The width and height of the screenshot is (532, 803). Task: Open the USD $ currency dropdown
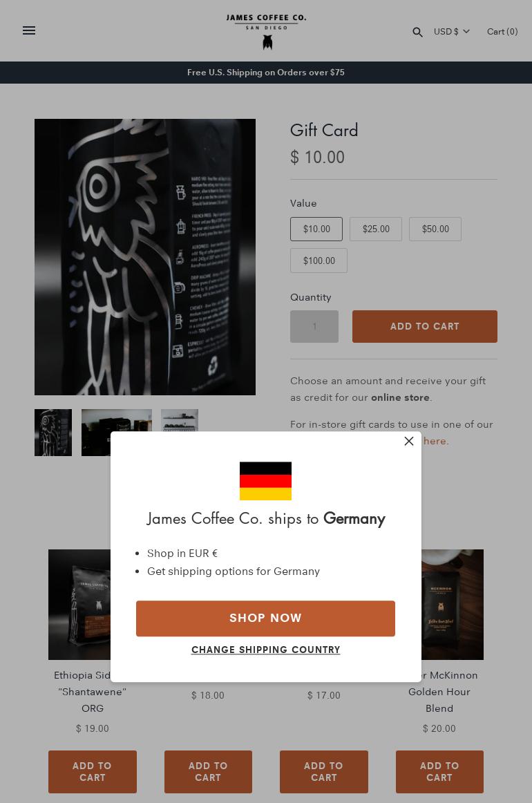452,31
